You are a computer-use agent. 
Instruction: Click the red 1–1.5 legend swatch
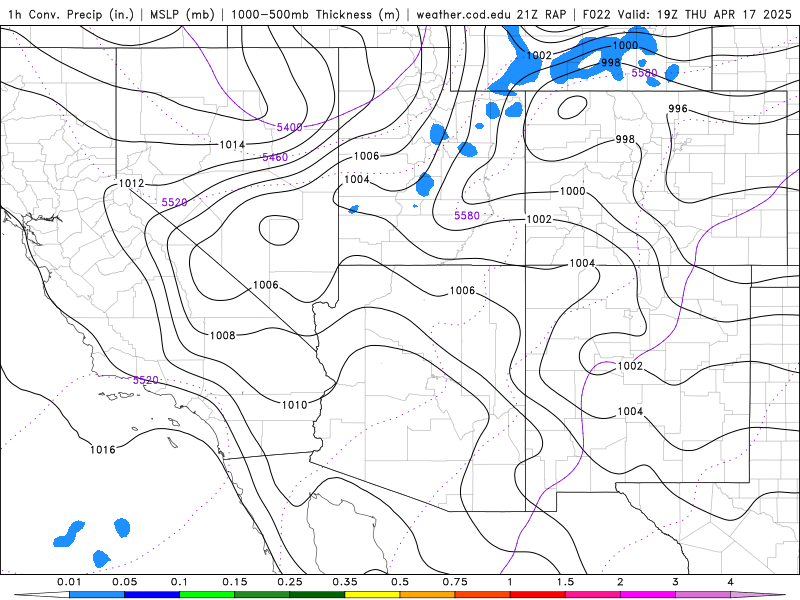[538, 595]
